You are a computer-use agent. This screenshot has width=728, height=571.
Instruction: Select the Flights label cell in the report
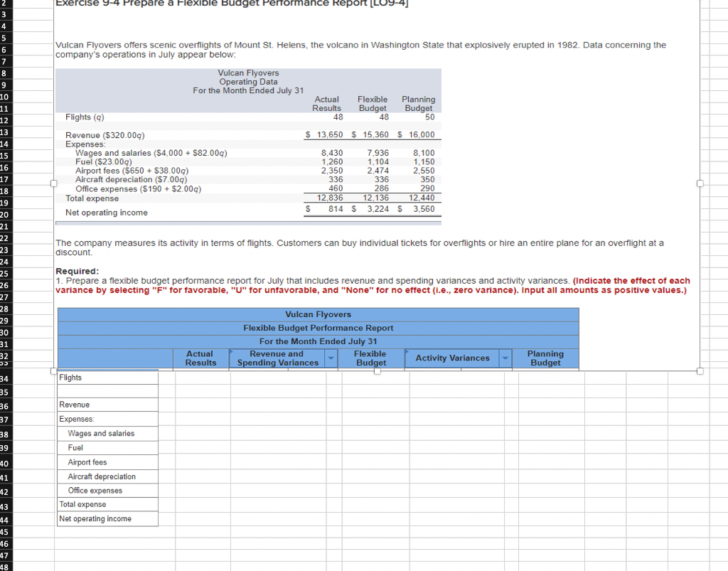tap(107, 377)
